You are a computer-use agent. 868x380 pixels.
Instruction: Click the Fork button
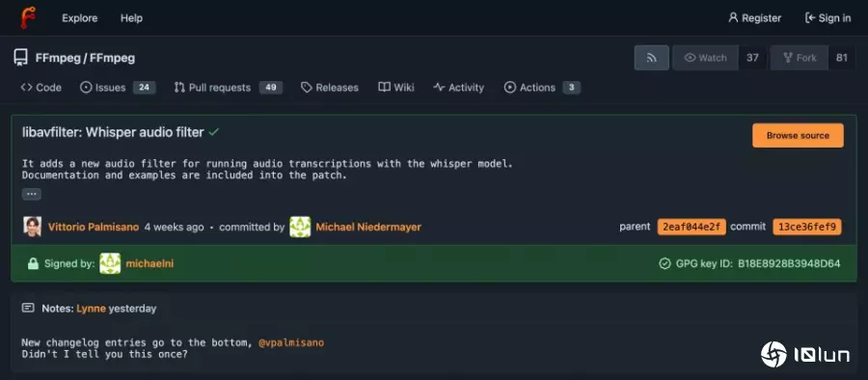click(800, 58)
